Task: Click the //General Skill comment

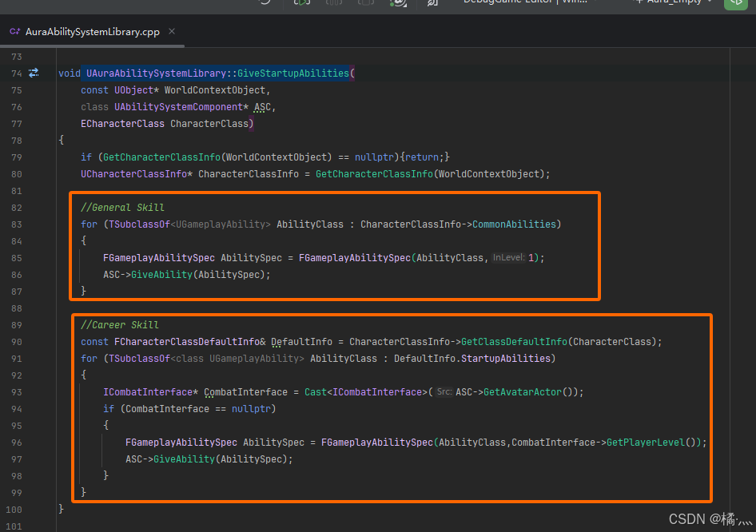Action: (x=122, y=208)
